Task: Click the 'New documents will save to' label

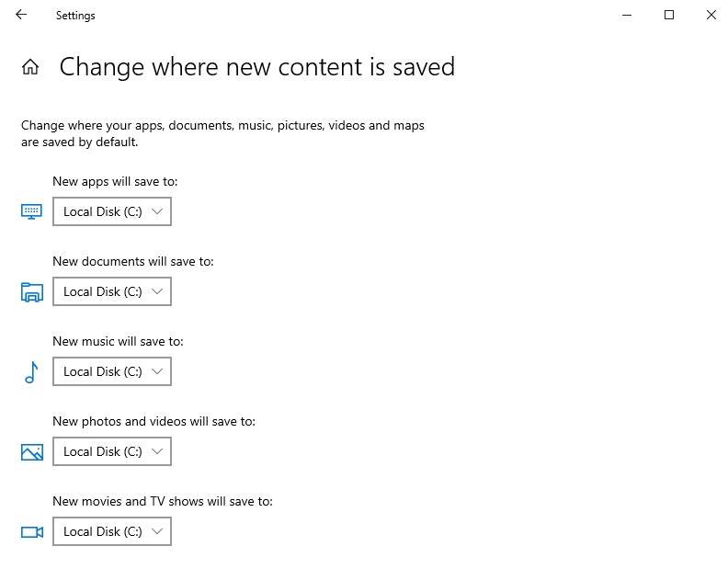Action: 132,262
